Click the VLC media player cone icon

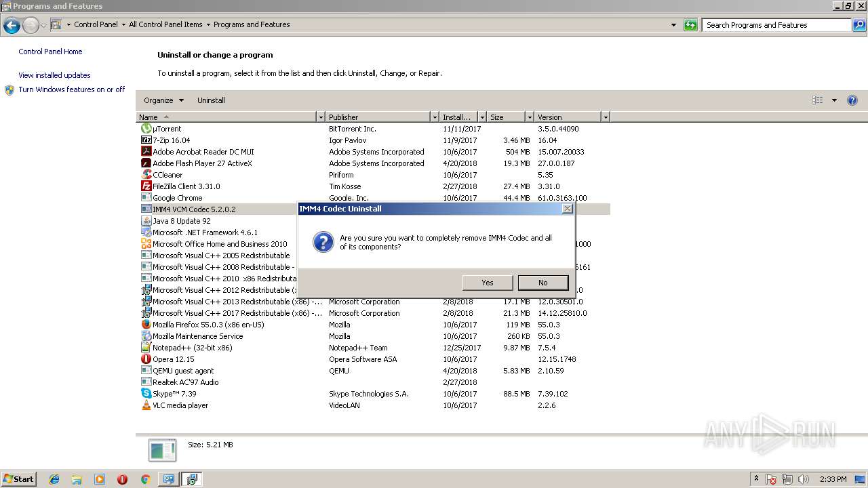coord(146,405)
